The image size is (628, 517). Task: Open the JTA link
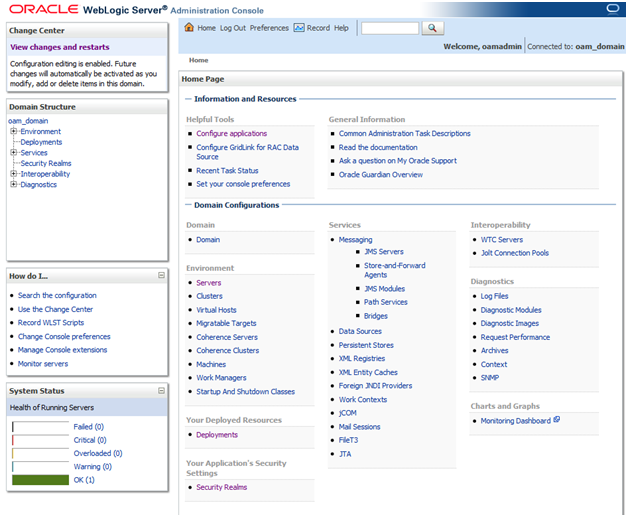point(345,454)
